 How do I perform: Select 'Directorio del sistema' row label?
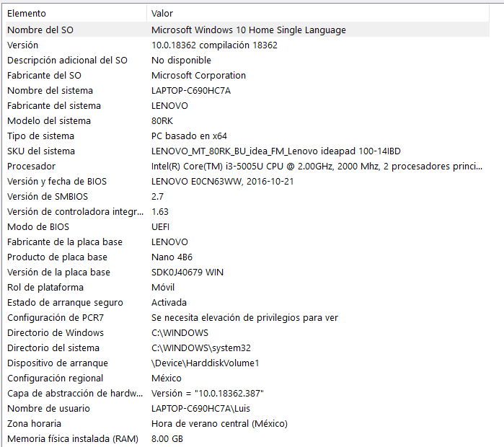point(53,347)
